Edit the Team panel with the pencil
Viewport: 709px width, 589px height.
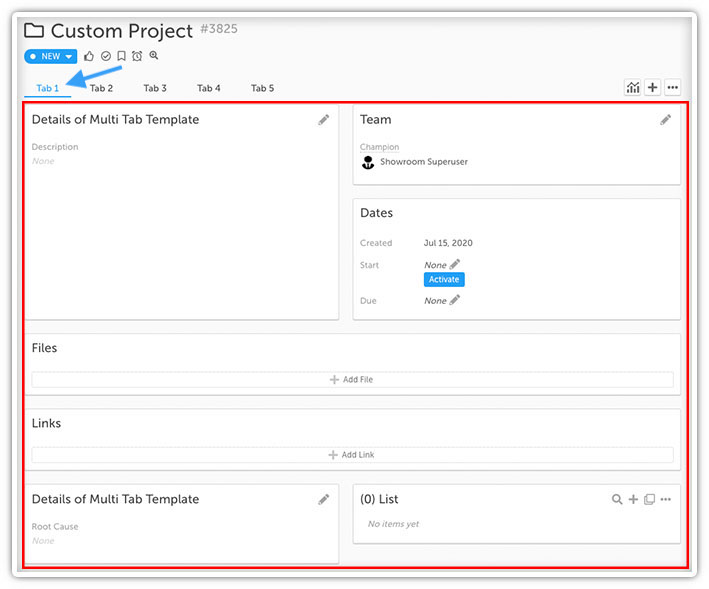coord(665,120)
